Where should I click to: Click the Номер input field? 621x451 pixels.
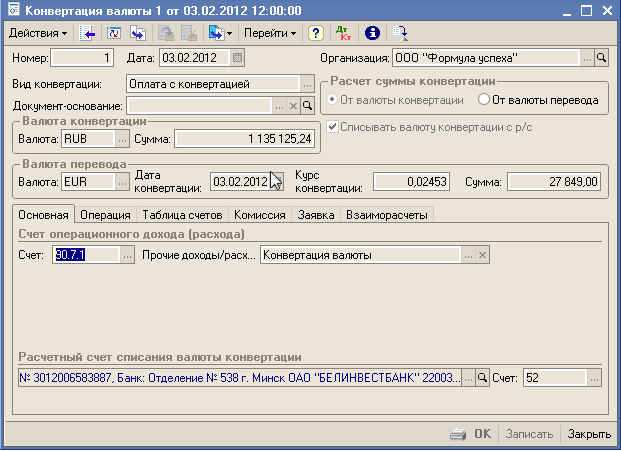point(82,58)
